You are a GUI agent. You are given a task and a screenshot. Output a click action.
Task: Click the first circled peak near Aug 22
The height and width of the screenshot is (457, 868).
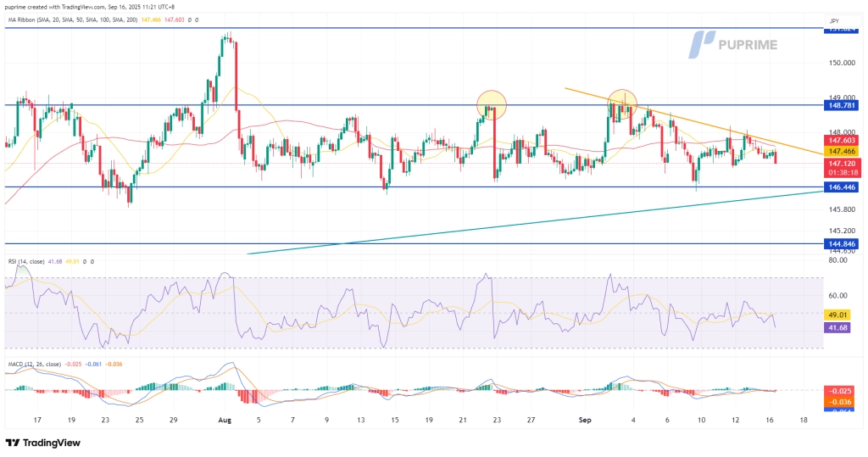click(491, 104)
